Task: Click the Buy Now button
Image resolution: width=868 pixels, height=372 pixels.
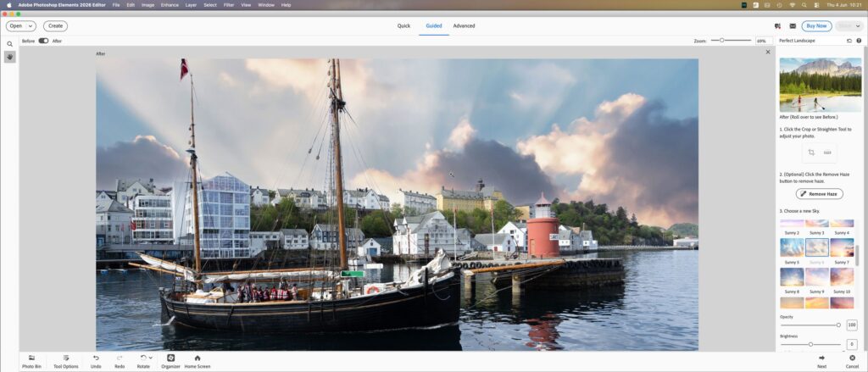Action: click(816, 26)
